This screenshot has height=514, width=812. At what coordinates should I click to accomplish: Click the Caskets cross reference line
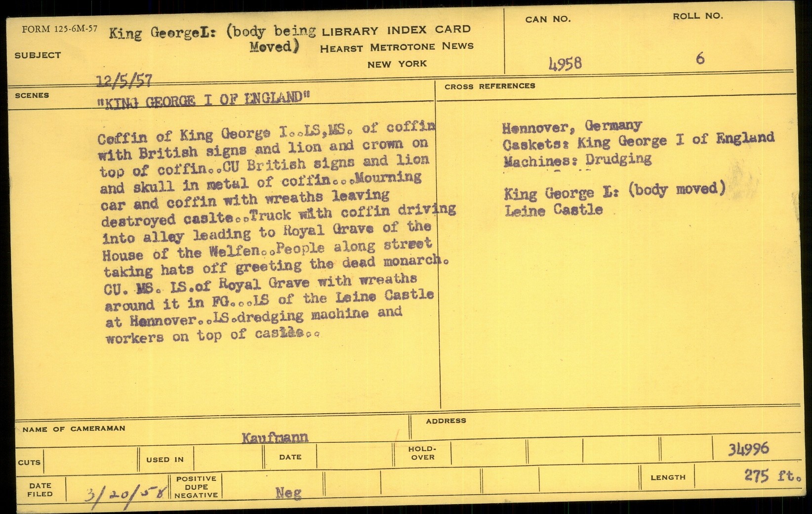638,142
